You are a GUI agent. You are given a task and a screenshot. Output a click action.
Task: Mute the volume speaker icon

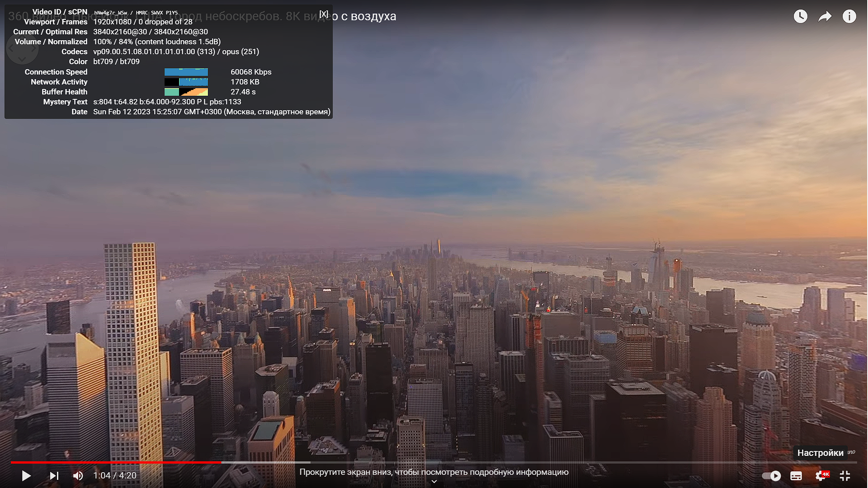(x=78, y=476)
